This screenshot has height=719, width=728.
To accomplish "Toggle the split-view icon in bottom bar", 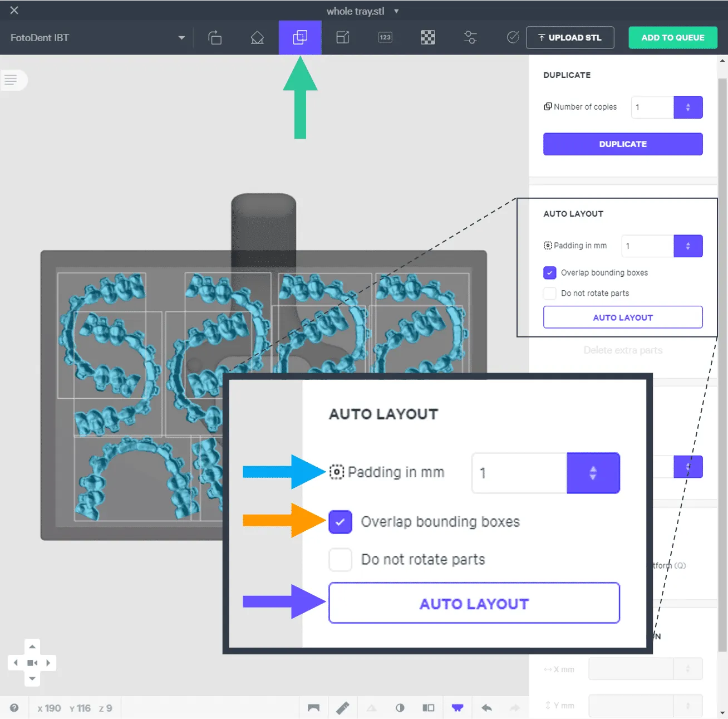I will point(429,708).
